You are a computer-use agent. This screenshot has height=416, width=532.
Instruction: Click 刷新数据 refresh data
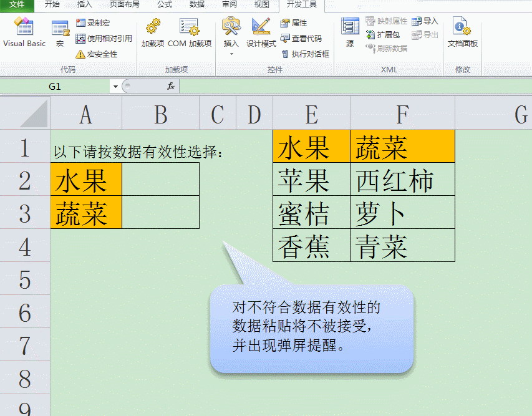[x=387, y=48]
